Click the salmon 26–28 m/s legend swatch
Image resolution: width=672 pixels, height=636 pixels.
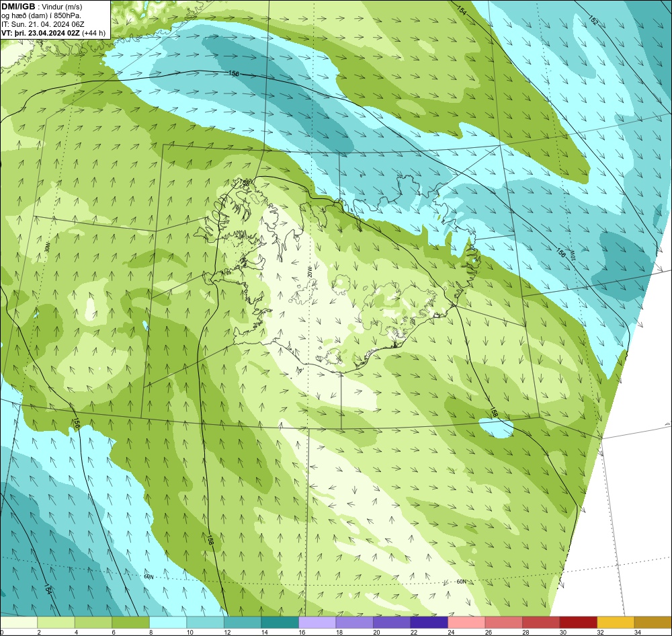pyautogui.click(x=503, y=622)
